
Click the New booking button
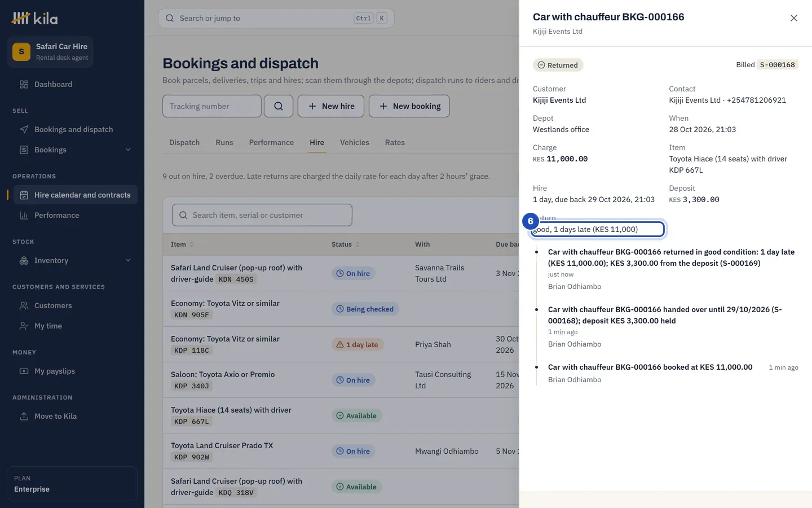click(x=409, y=106)
